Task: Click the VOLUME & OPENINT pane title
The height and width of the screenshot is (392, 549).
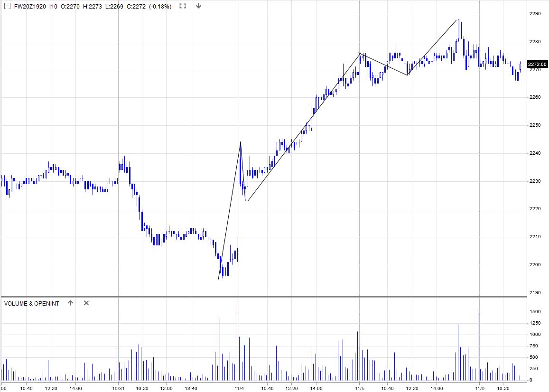Action: click(x=31, y=303)
